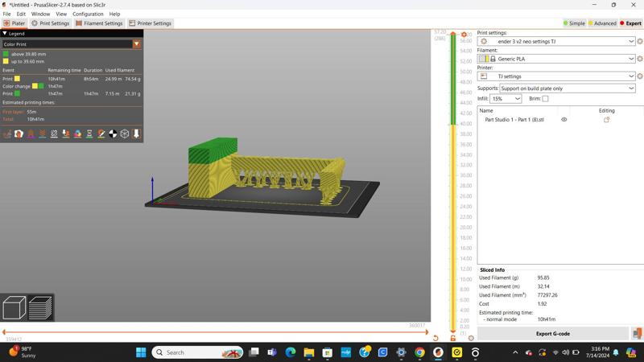
Task: Switch to 3D editor view cube
Action: 14,307
